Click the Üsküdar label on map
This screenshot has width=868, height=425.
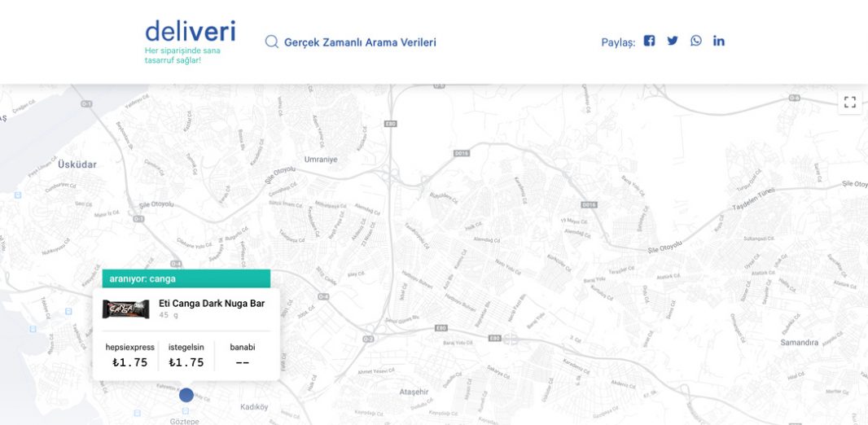(77, 164)
